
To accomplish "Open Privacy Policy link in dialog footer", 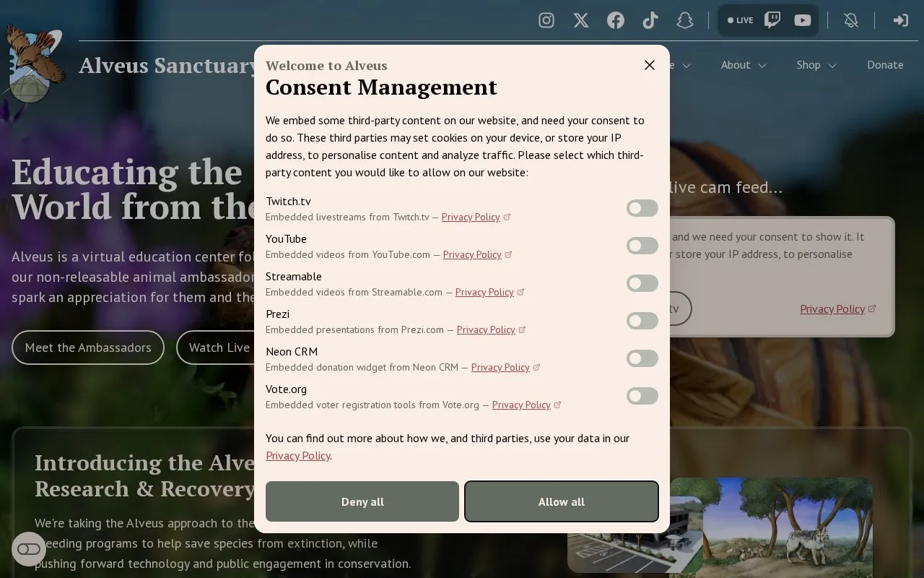I will (x=298, y=455).
